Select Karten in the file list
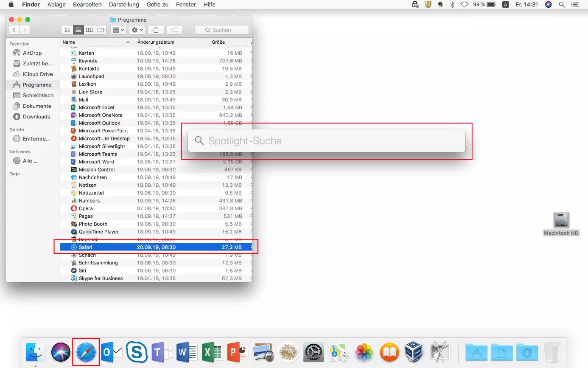The image size is (588, 368). tap(156, 53)
